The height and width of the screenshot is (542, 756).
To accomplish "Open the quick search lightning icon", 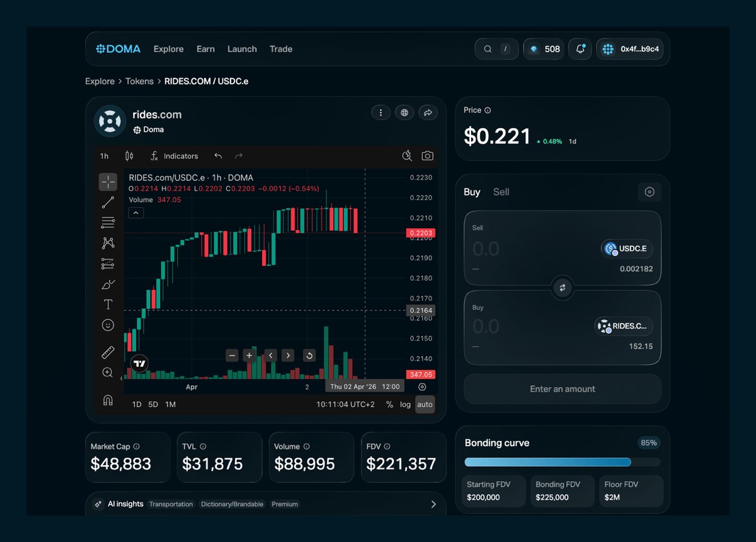I will tap(407, 156).
